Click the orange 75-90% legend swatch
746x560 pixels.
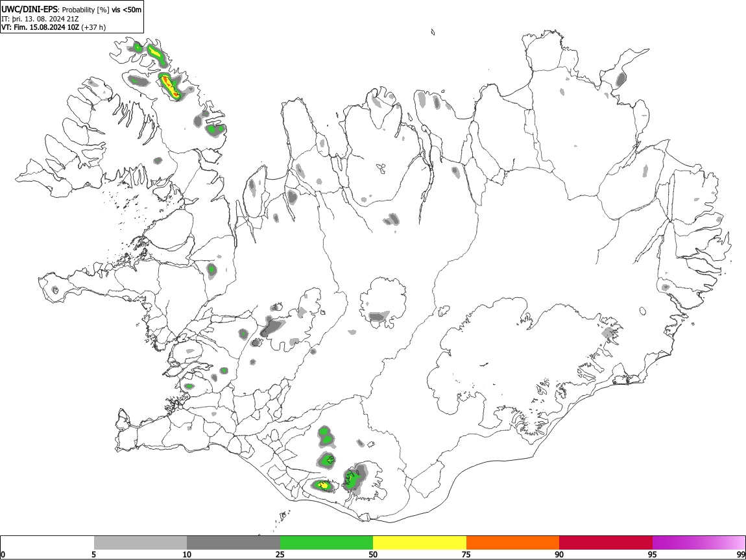point(513,543)
